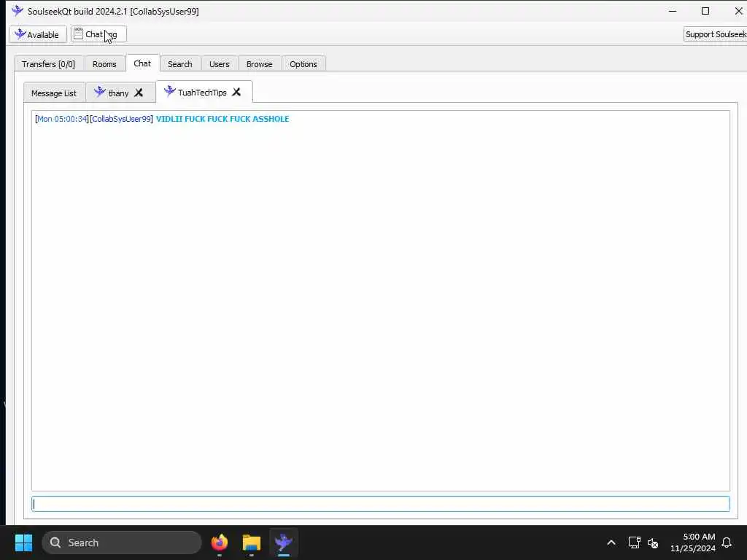Open the Windows Start menu
Screen dimensions: 747x560
(x=23, y=542)
